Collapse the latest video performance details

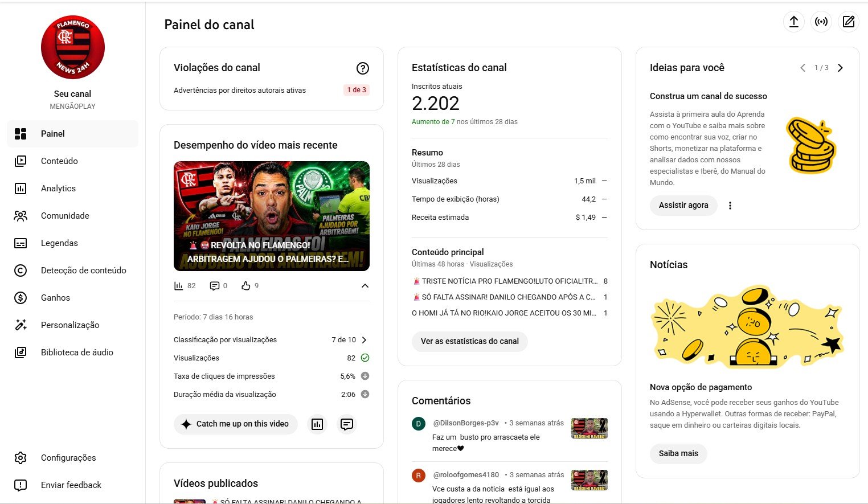(x=365, y=286)
